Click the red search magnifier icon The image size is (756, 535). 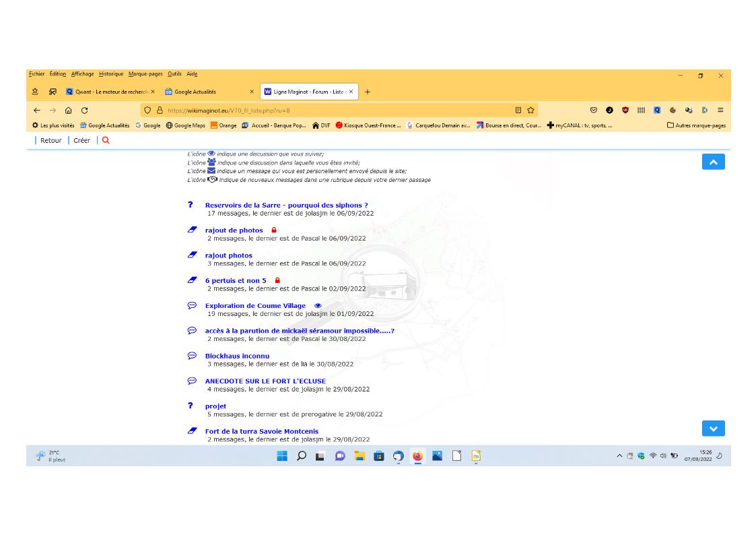[106, 140]
